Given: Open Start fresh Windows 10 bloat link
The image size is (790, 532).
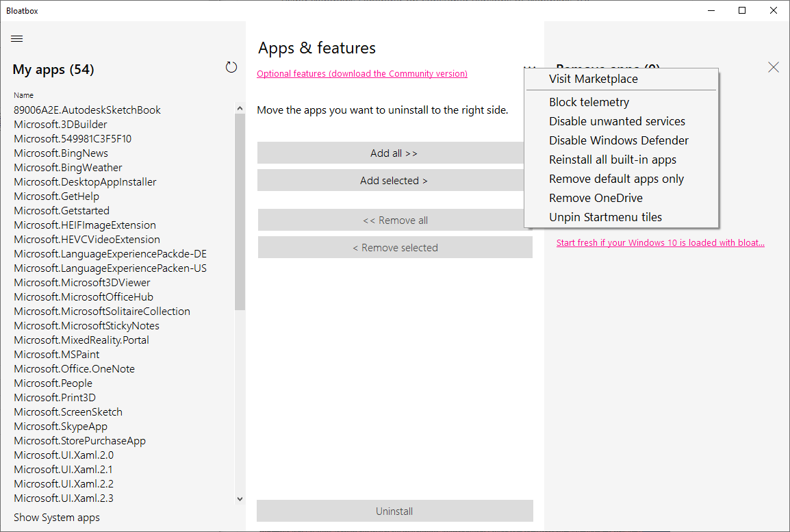Looking at the screenshot, I should (x=661, y=243).
